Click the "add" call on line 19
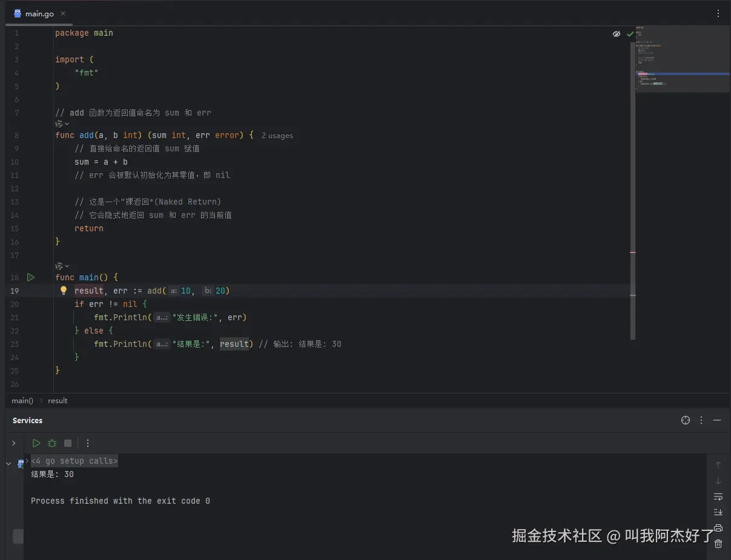This screenshot has width=731, height=560. point(154,291)
